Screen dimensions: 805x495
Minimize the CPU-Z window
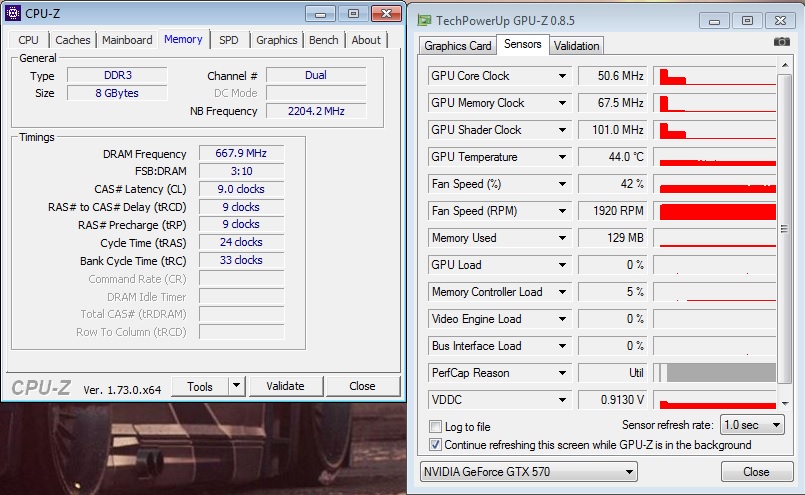coord(320,13)
